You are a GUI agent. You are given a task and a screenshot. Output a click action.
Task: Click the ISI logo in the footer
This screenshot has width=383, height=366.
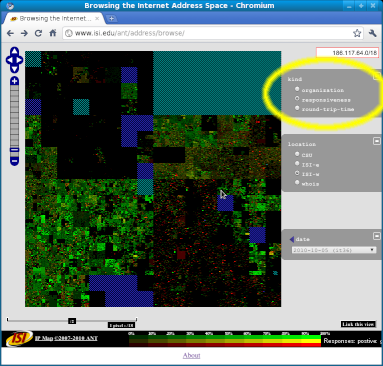pos(19,339)
